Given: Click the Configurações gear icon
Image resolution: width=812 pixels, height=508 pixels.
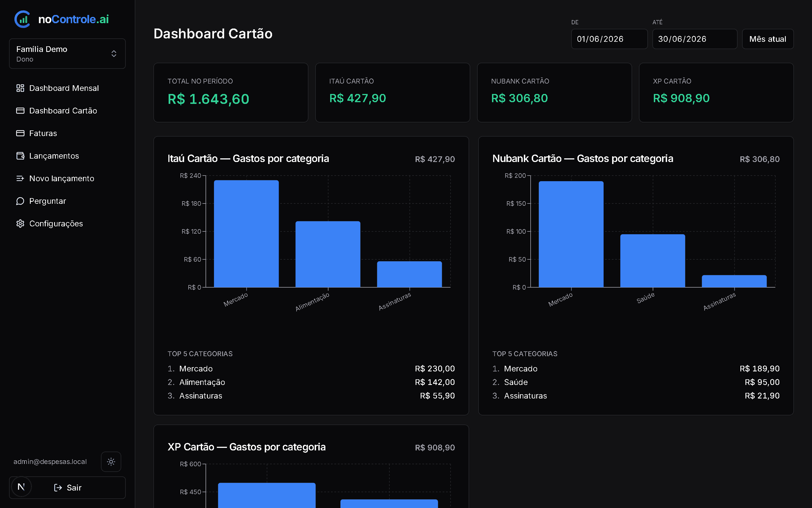Looking at the screenshot, I should [20, 224].
